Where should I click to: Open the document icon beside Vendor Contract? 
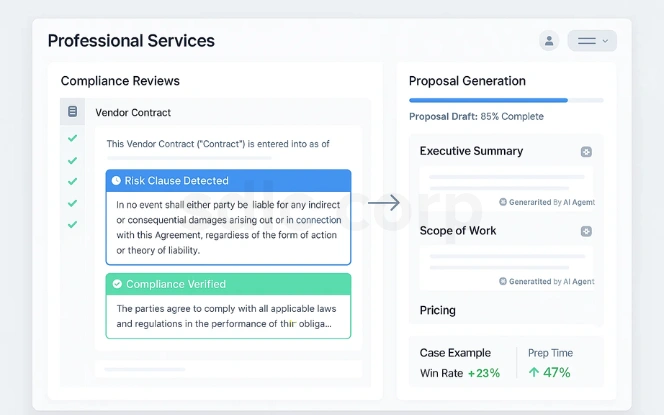tap(72, 112)
